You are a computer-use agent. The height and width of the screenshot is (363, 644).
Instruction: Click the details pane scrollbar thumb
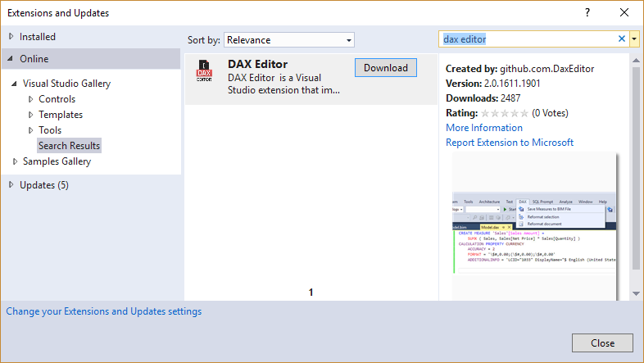point(636,168)
